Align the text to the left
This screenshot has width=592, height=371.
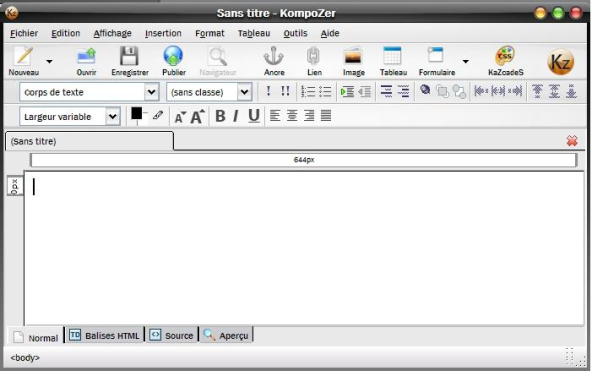[x=275, y=115]
